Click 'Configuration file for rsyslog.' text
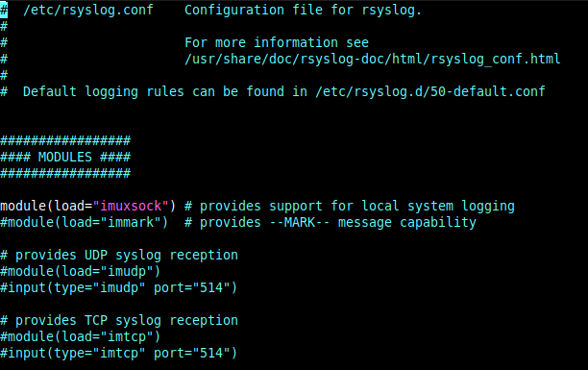The width and height of the screenshot is (588, 370). pyautogui.click(x=303, y=11)
